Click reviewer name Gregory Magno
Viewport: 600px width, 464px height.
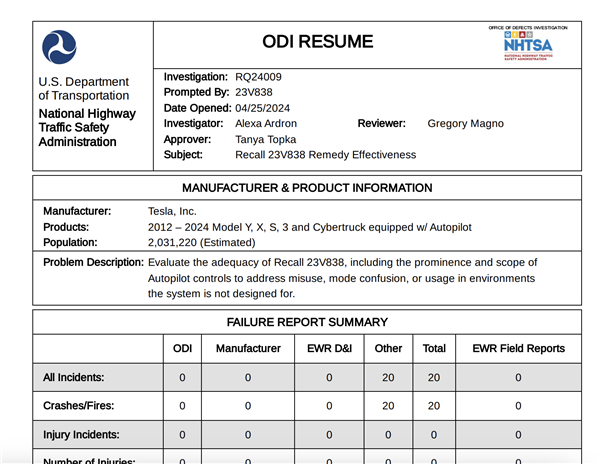coord(465,124)
